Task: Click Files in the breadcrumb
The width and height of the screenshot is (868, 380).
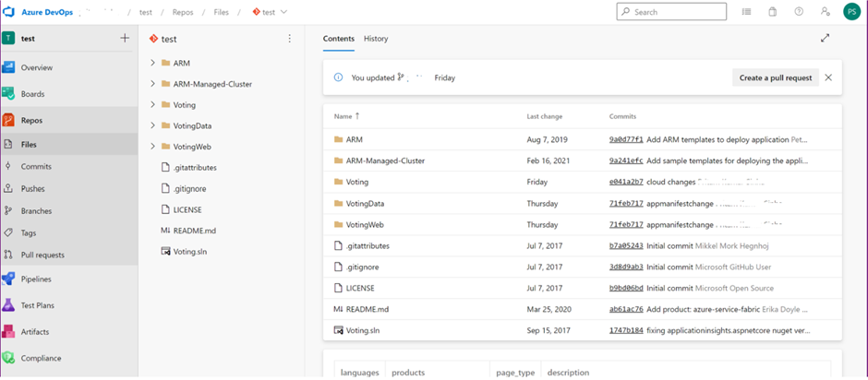Action: 222,12
